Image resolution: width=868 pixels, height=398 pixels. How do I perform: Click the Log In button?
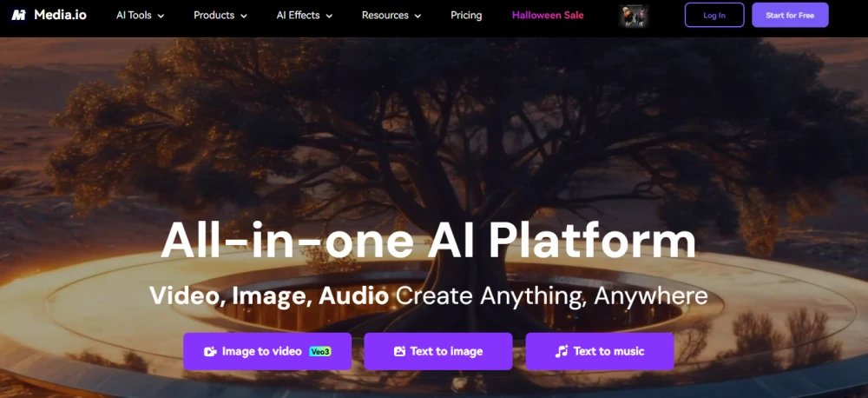[714, 15]
